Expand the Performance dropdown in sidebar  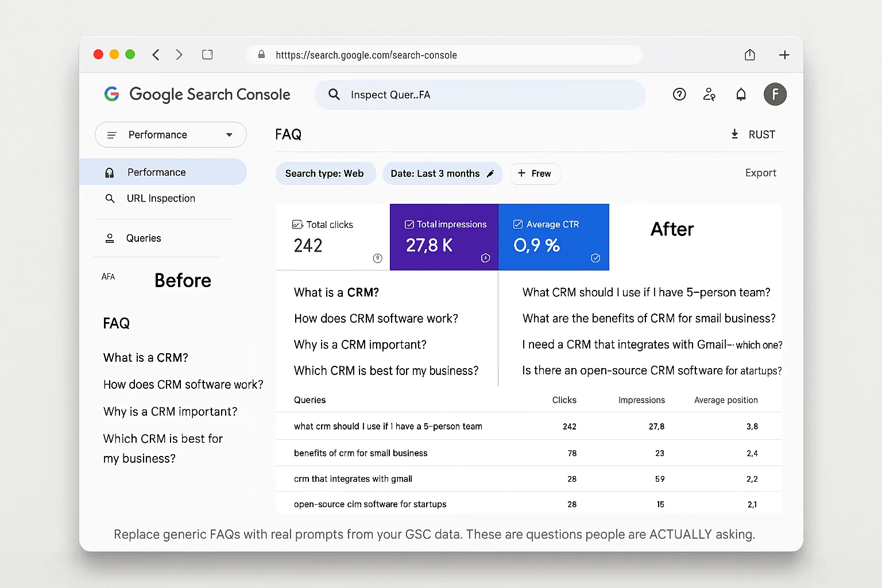(x=229, y=134)
